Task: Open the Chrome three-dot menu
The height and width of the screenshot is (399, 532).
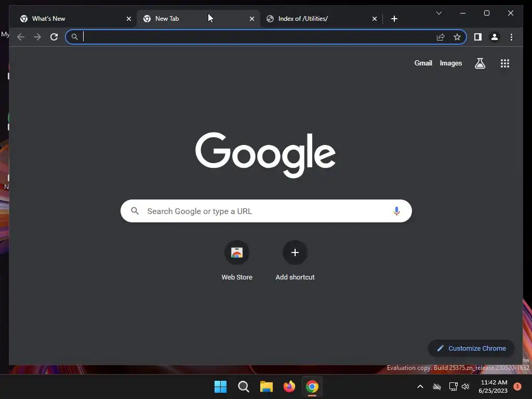Action: coord(511,37)
